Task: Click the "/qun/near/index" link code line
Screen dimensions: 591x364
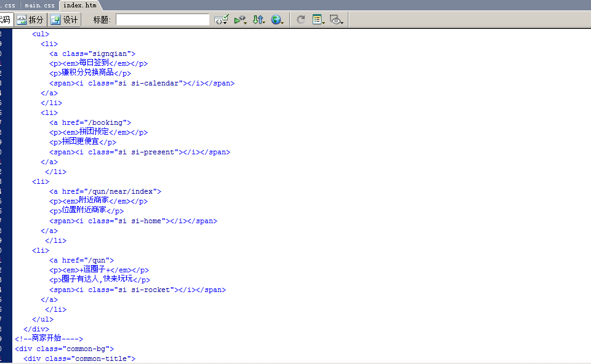Action: pos(105,191)
